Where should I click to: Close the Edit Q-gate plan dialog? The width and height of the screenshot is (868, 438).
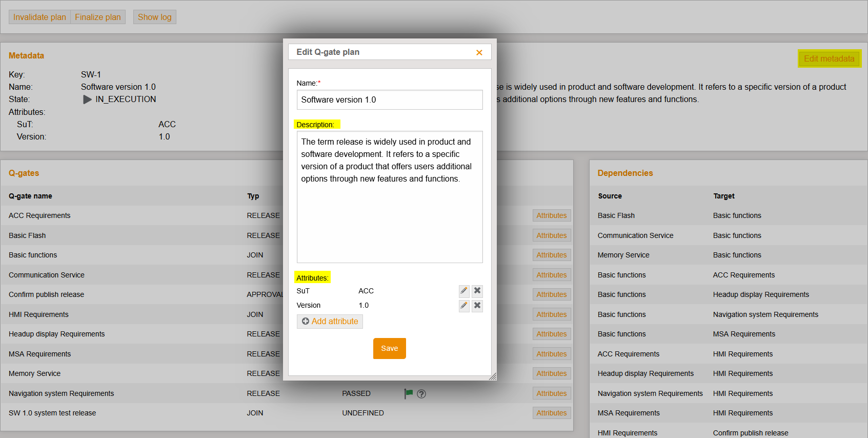(x=479, y=52)
